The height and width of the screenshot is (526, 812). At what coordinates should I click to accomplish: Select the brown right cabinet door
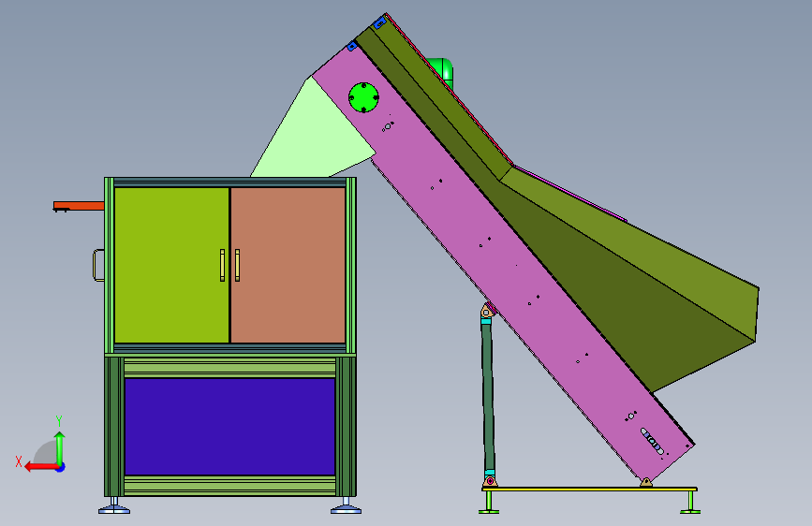coord(288,265)
